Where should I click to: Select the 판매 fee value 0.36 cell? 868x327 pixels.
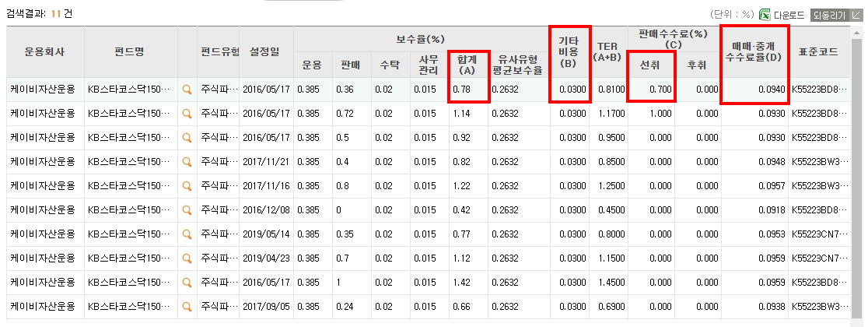[x=351, y=90]
